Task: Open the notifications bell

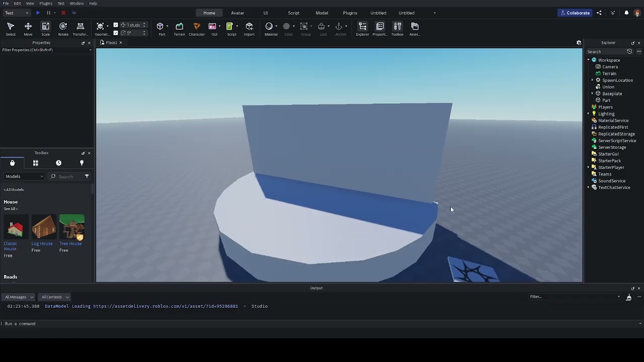Action: (626, 13)
